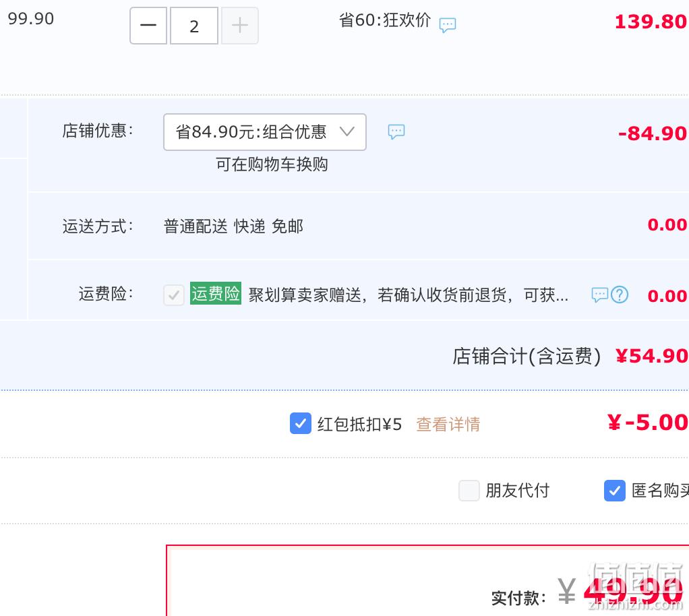
Task: Click 红包抵扣¥5 label text
Action: point(359,425)
